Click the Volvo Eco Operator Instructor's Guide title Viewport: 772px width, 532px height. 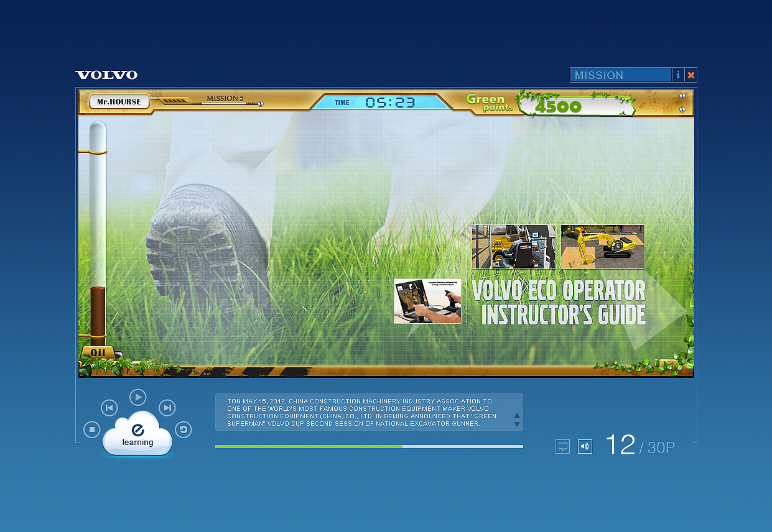click(559, 303)
